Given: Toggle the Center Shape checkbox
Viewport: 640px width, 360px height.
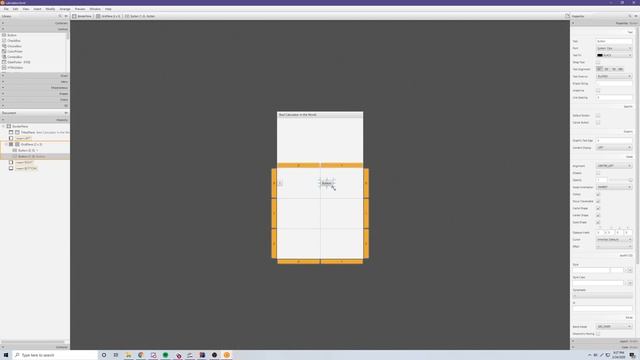Looking at the screenshot, I should [598, 216].
